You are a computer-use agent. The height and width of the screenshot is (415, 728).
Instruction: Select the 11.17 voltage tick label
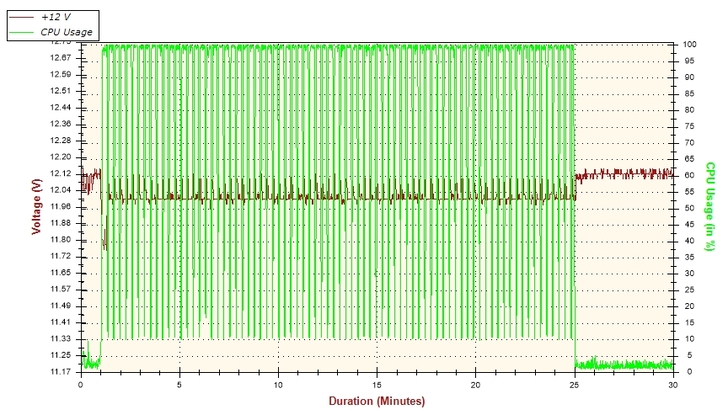[x=60, y=372]
